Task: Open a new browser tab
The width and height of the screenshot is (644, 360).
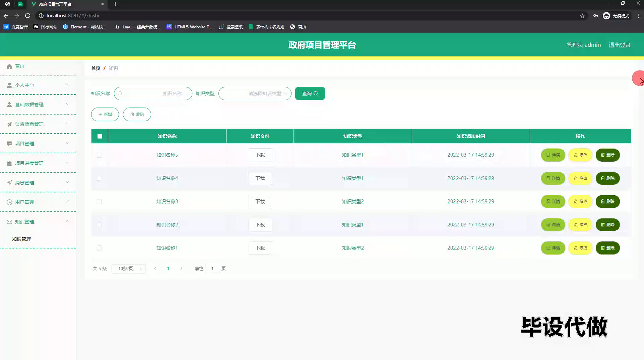Action: pos(115,4)
